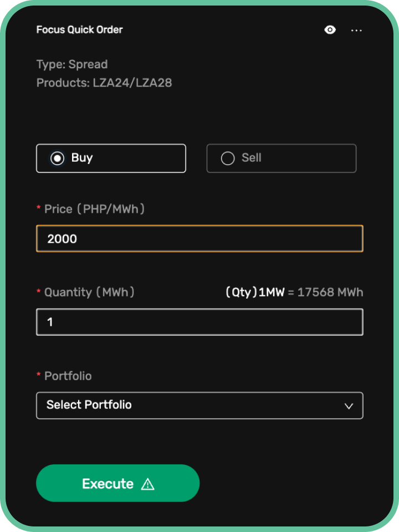
Task: Click the Buy option label text
Action: point(82,158)
